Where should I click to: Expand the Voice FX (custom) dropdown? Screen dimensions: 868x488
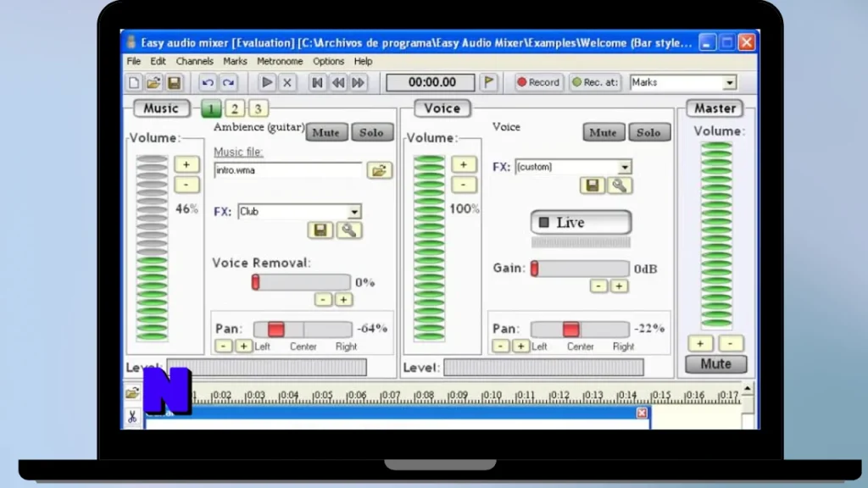coord(625,167)
